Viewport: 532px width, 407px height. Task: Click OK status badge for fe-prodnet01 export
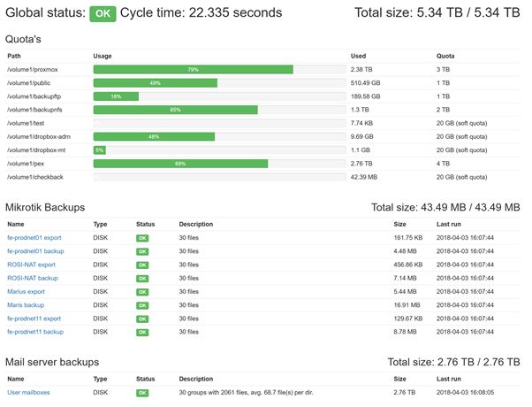141,238
